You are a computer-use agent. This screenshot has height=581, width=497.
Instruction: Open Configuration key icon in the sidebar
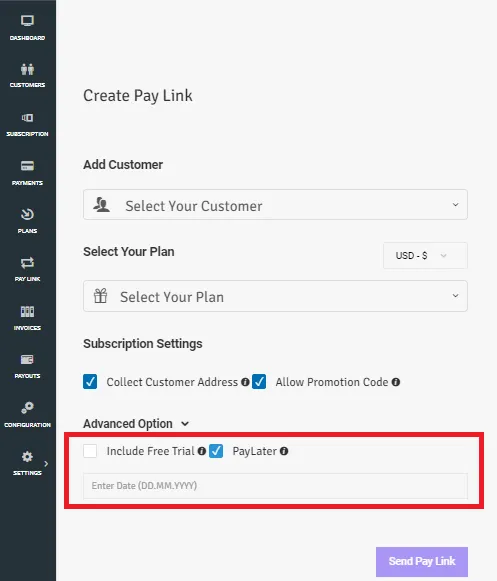click(x=27, y=408)
